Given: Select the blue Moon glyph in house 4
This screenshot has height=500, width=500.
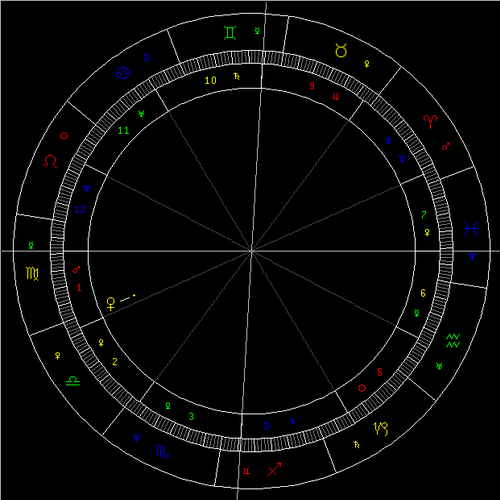Looking at the screenshot, I should (x=267, y=426).
